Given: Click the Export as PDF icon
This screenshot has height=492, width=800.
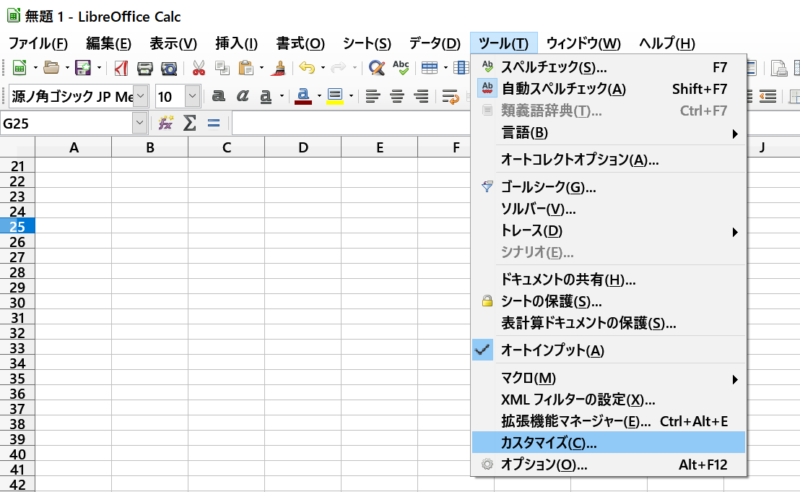Looking at the screenshot, I should (121, 68).
